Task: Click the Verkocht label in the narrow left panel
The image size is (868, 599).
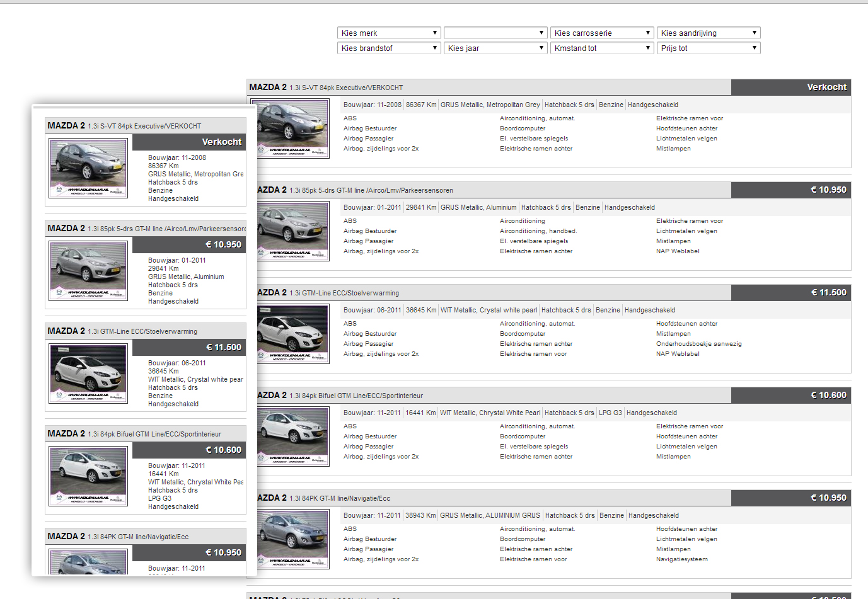Action: (221, 142)
